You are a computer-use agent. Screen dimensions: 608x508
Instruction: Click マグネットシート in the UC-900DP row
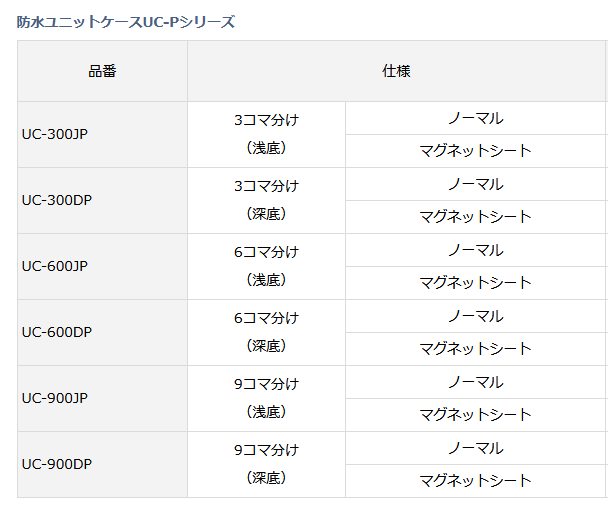pos(475,481)
